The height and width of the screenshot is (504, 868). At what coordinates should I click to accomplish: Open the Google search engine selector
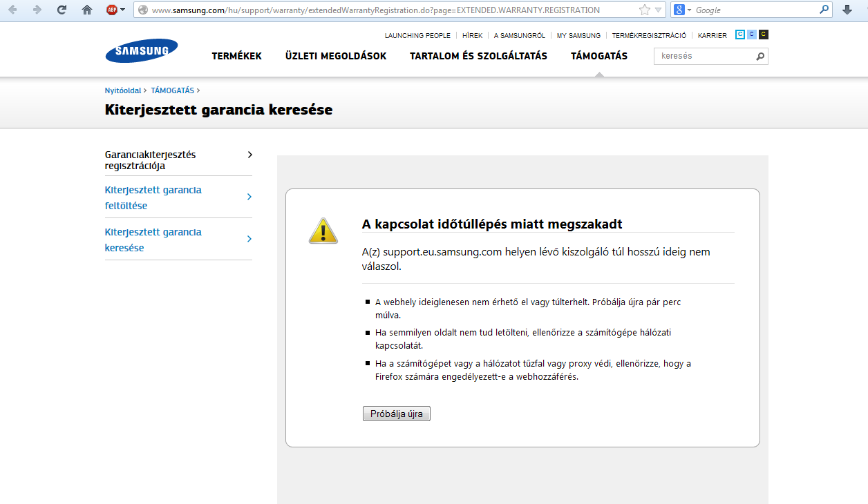pyautogui.click(x=683, y=10)
